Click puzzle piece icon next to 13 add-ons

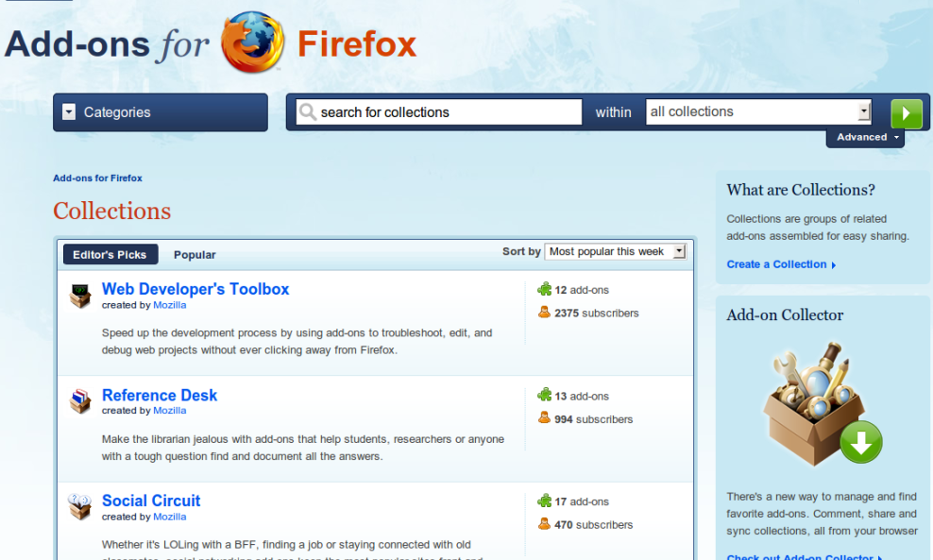pyautogui.click(x=545, y=395)
